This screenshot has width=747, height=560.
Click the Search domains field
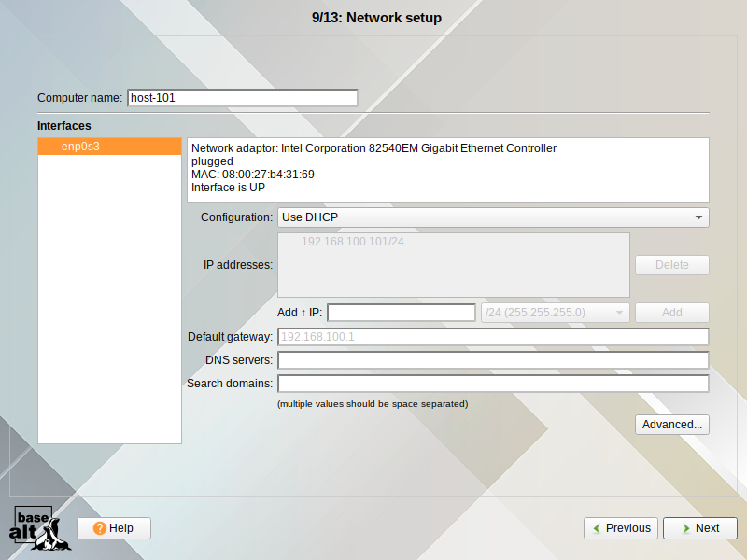click(x=493, y=384)
